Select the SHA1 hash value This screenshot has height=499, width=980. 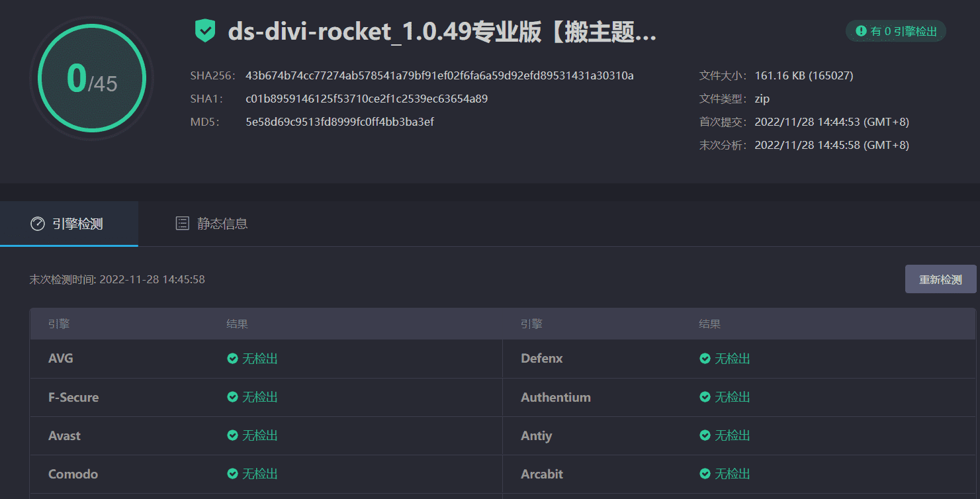tap(367, 99)
